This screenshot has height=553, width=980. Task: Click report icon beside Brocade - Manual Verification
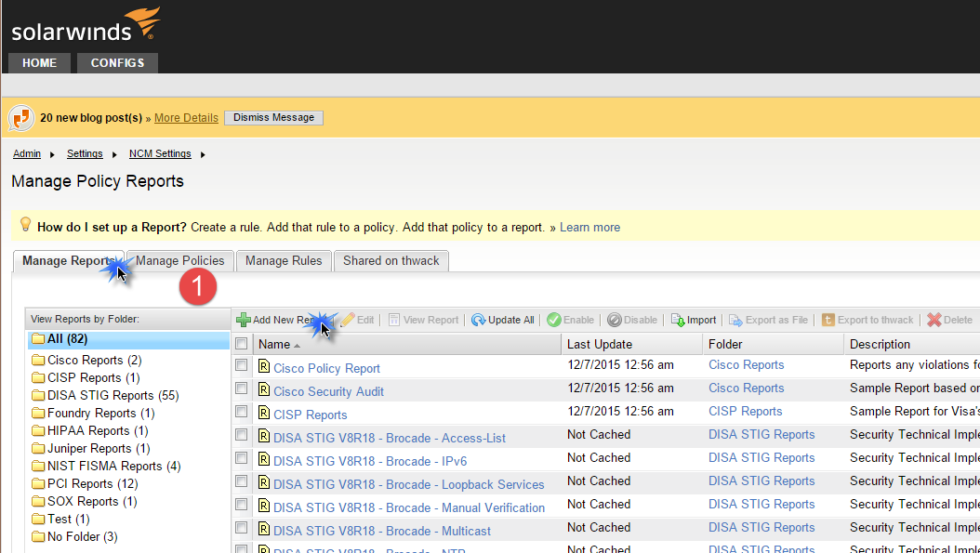(x=264, y=506)
